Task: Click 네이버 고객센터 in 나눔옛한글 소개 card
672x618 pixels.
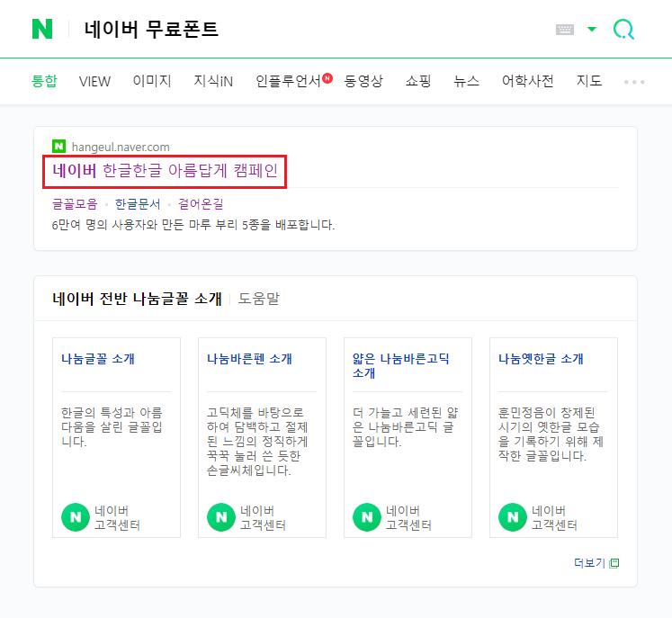Action: (554, 518)
